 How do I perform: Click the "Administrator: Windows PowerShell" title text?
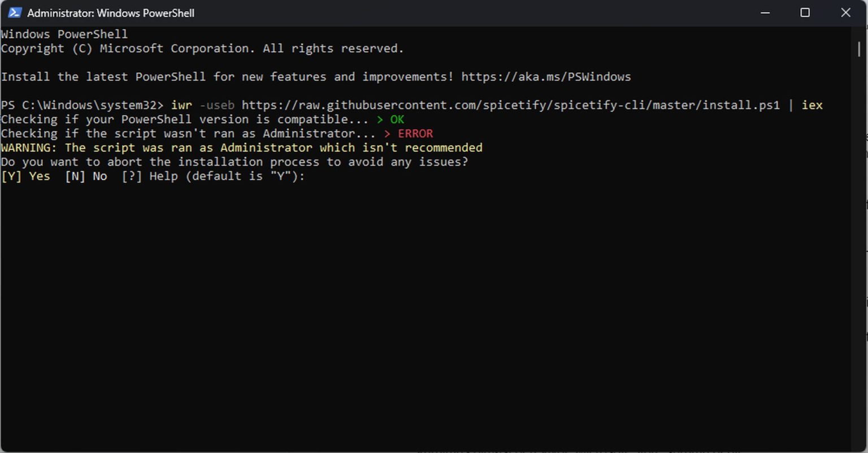click(111, 13)
